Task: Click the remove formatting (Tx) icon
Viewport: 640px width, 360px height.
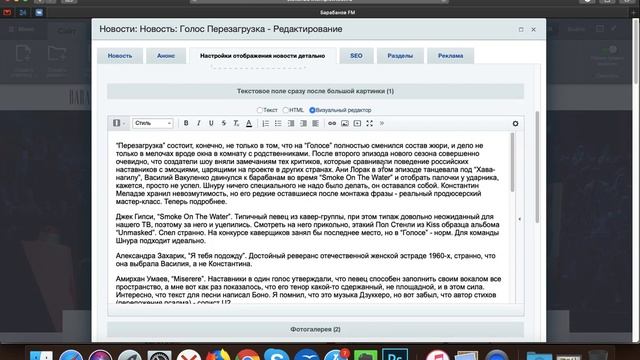Action: click(236, 123)
